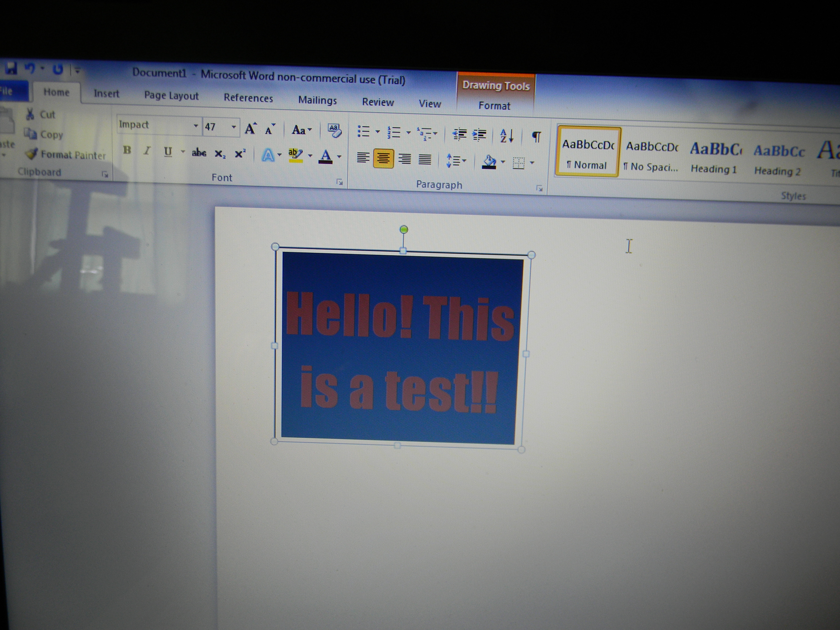The height and width of the screenshot is (630, 840).
Task: Click the Grow Font icon
Action: tap(250, 129)
